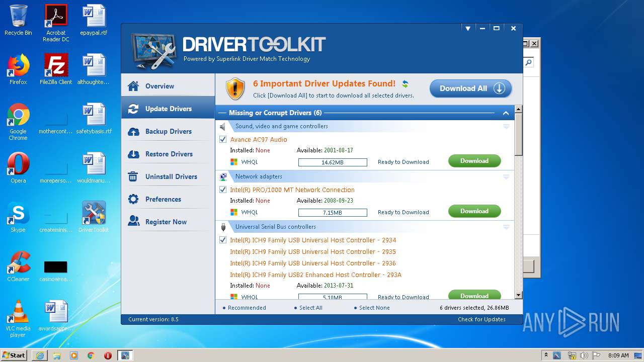644x362 pixels.
Task: Collapse the Network adapters category arrow
Action: pos(506,177)
